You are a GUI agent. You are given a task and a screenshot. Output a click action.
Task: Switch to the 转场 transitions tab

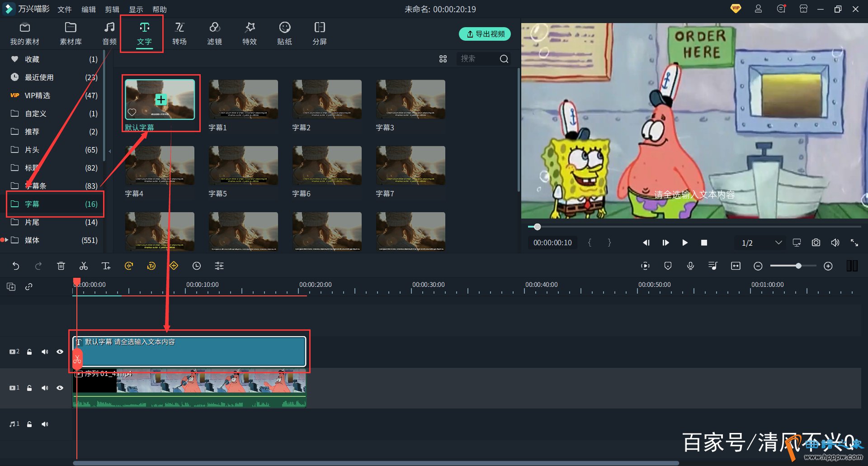[x=179, y=34]
